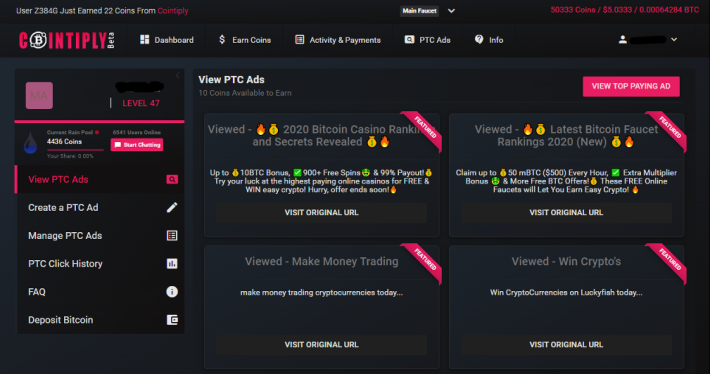Visit original URL for Bitcoin Casino ad

pos(321,212)
